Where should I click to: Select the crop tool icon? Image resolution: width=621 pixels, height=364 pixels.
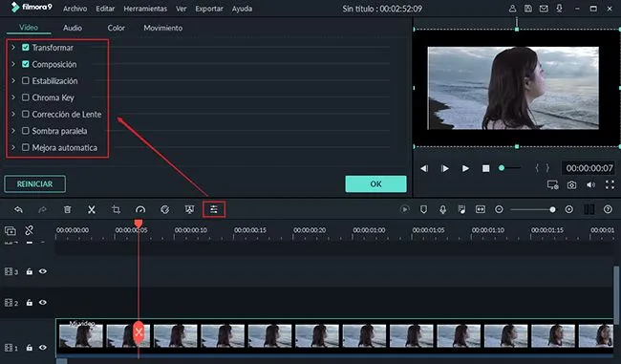116,209
